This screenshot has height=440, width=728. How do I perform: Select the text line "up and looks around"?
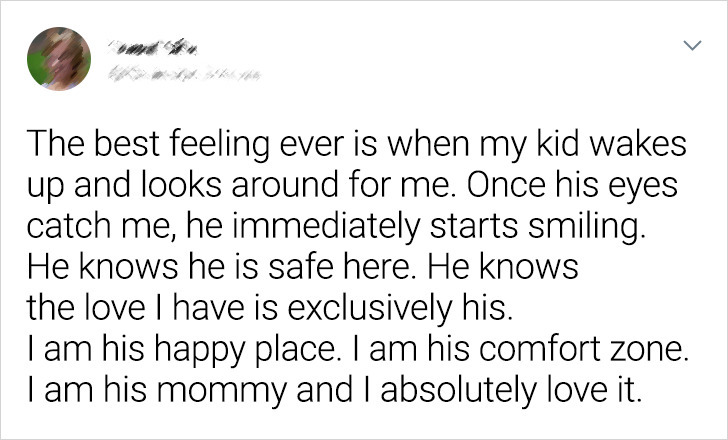coord(352,186)
